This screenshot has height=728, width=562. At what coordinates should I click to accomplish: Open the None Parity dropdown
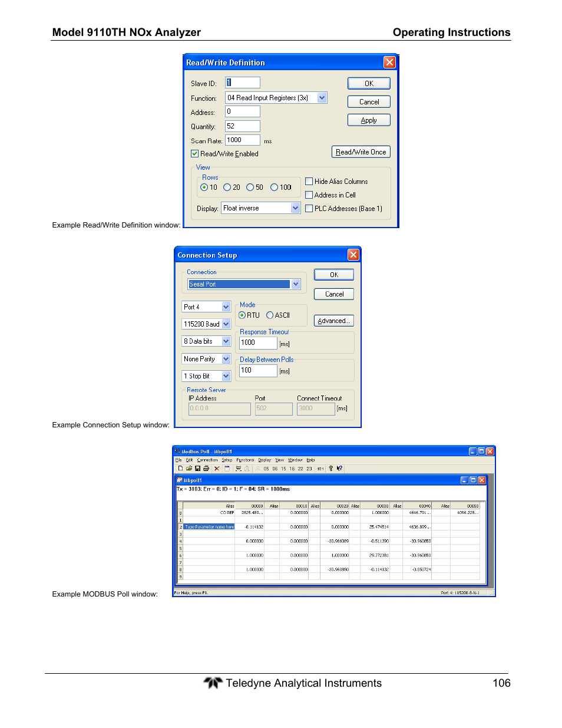[226, 359]
